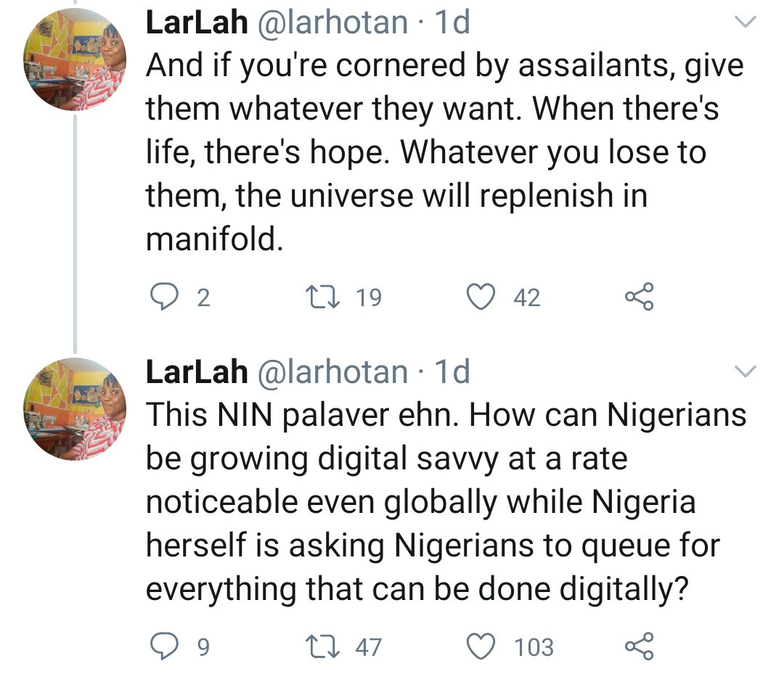Open the NIN tweet's 1d timestamp

(x=452, y=372)
